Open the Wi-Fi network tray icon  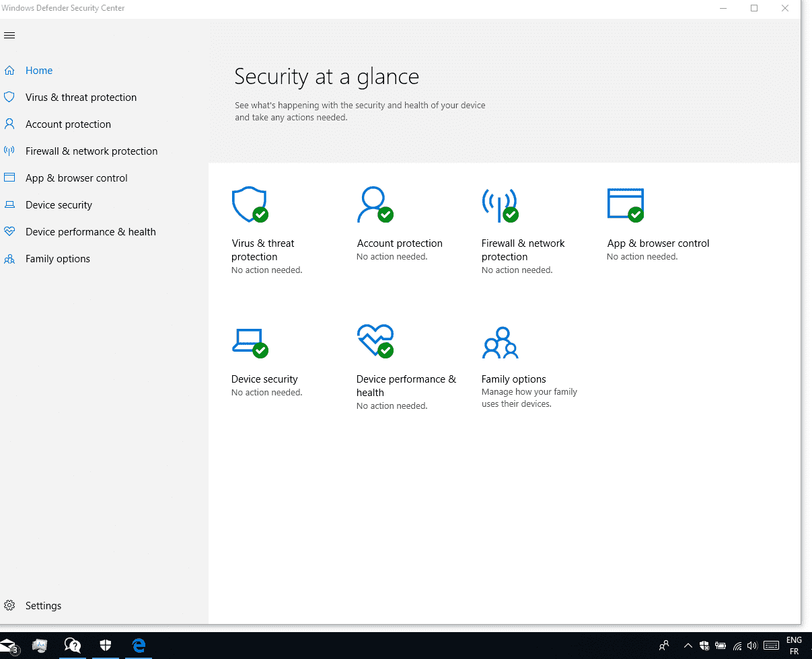[737, 646]
